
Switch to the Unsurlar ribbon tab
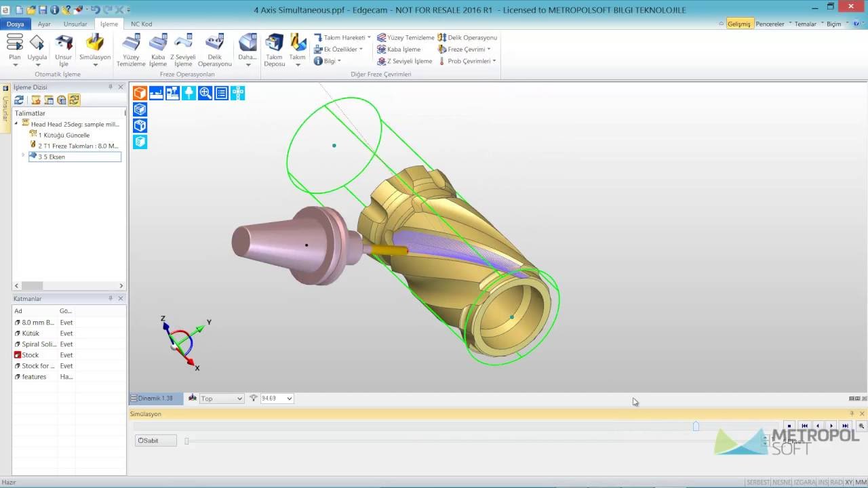[75, 24]
